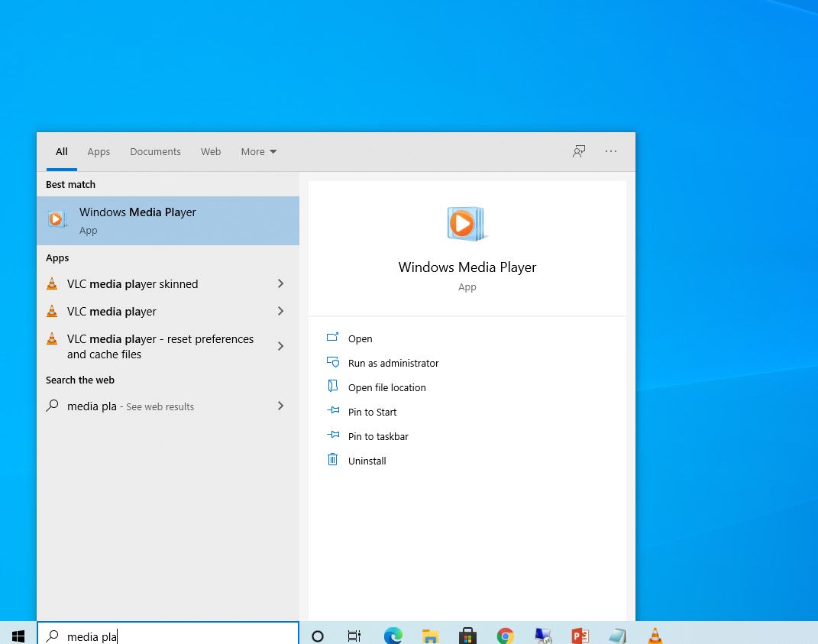Click Open file location link
This screenshot has width=818, height=644.
pyautogui.click(x=387, y=387)
